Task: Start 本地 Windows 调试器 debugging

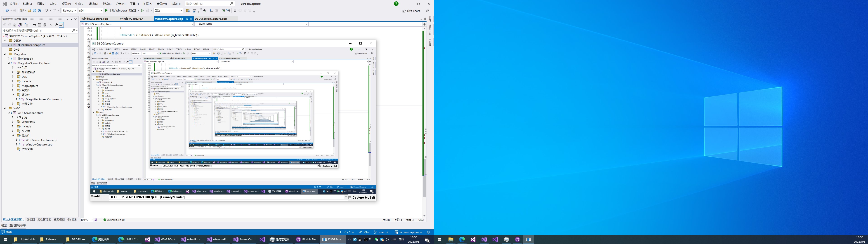Action: [122, 10]
